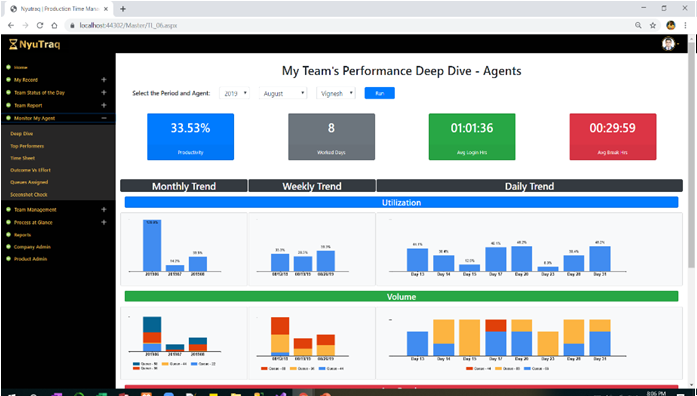Collapse Monitor My Agent with the minus icon
The width and height of the screenshot is (697, 396).
pos(104,118)
